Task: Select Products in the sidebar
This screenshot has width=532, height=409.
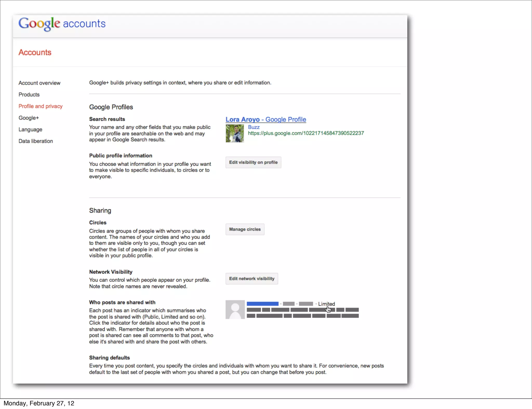Action: (29, 95)
